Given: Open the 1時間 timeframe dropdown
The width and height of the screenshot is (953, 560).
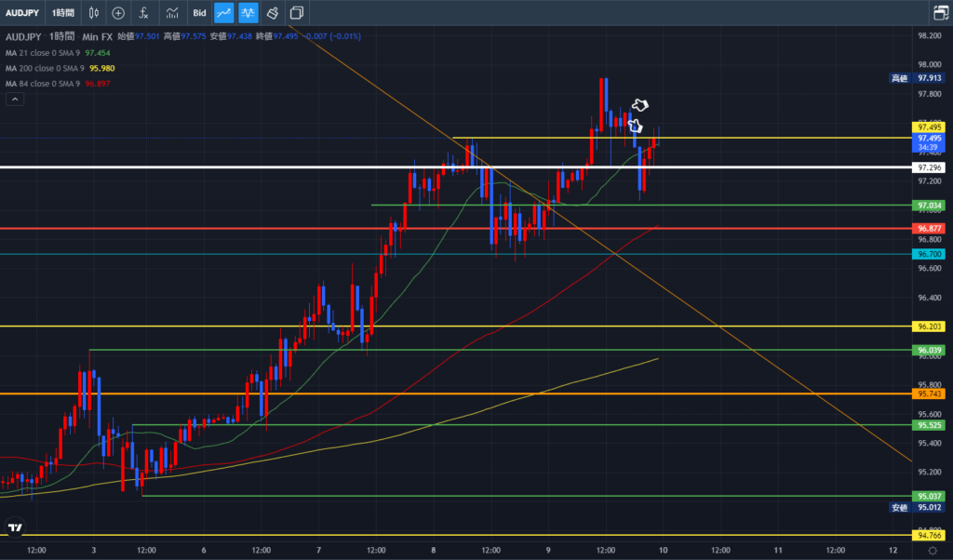Looking at the screenshot, I should pos(63,13).
